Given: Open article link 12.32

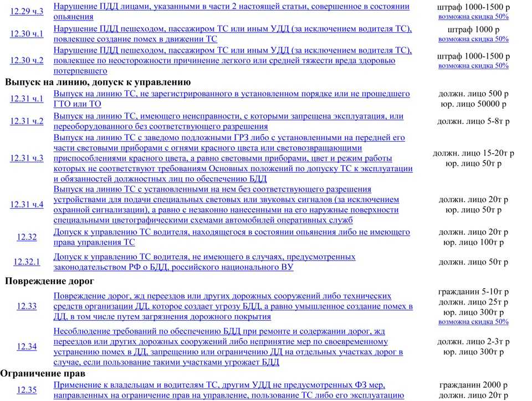Looking at the screenshot, I should [x=27, y=237].
